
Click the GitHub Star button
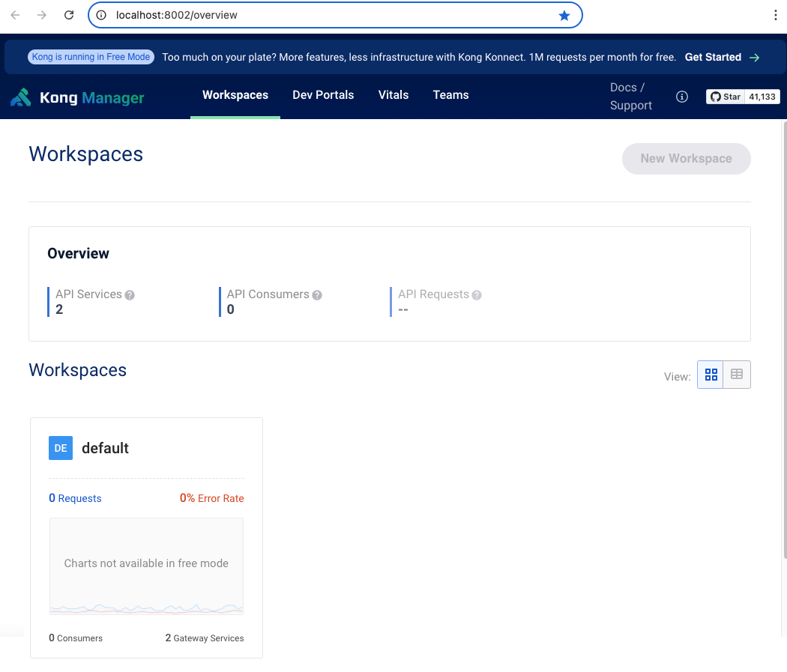[726, 97]
